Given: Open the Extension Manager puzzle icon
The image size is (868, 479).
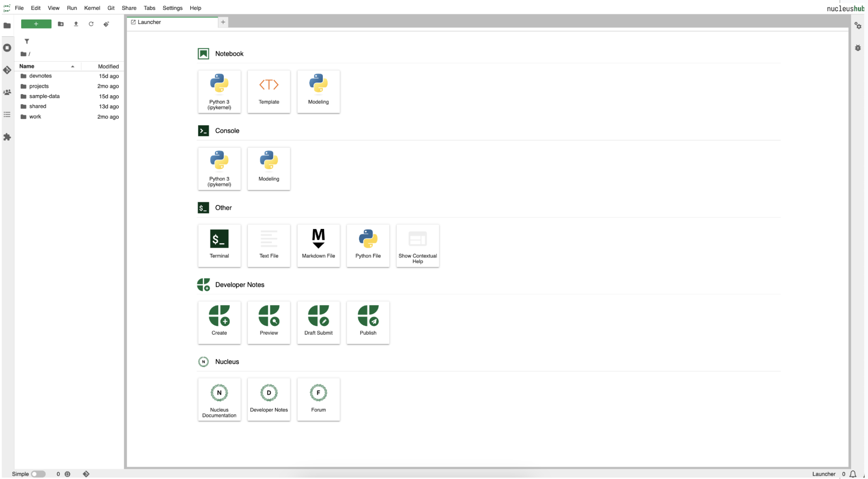Looking at the screenshot, I should [7, 137].
